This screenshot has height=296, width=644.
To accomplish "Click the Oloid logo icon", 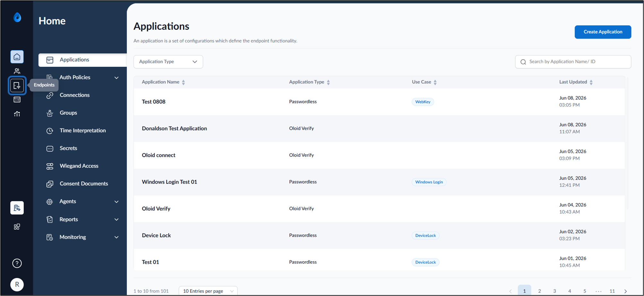I will tap(17, 17).
